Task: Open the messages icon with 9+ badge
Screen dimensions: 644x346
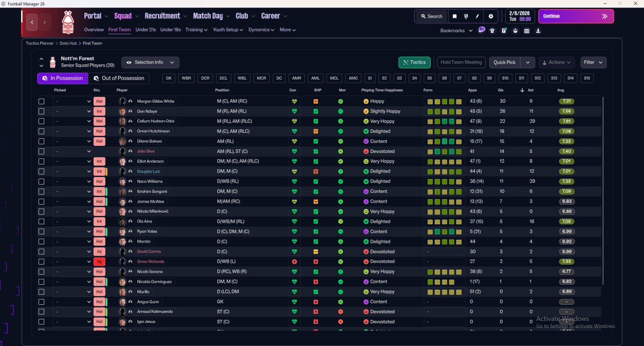Action: click(x=482, y=30)
